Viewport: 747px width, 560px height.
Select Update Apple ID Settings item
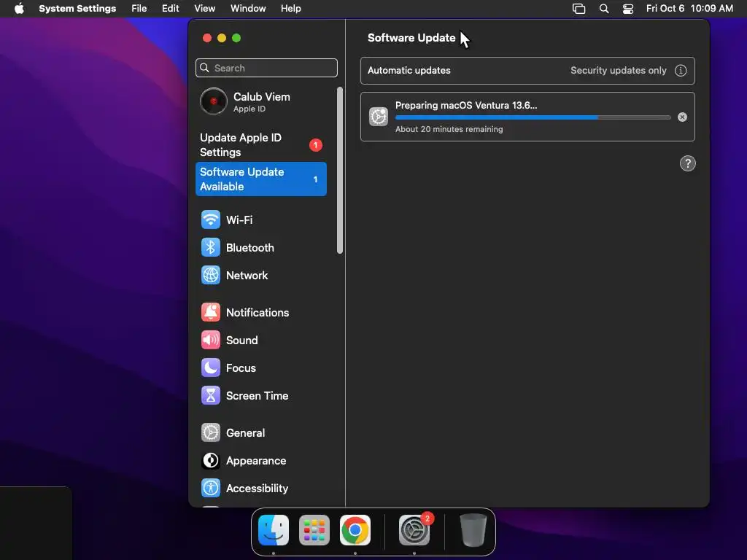click(x=261, y=145)
